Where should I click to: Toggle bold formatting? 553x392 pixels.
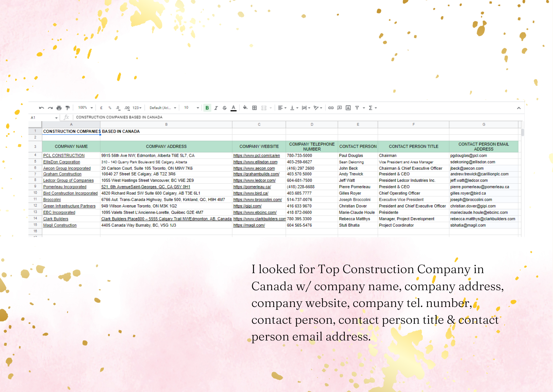[x=207, y=108]
